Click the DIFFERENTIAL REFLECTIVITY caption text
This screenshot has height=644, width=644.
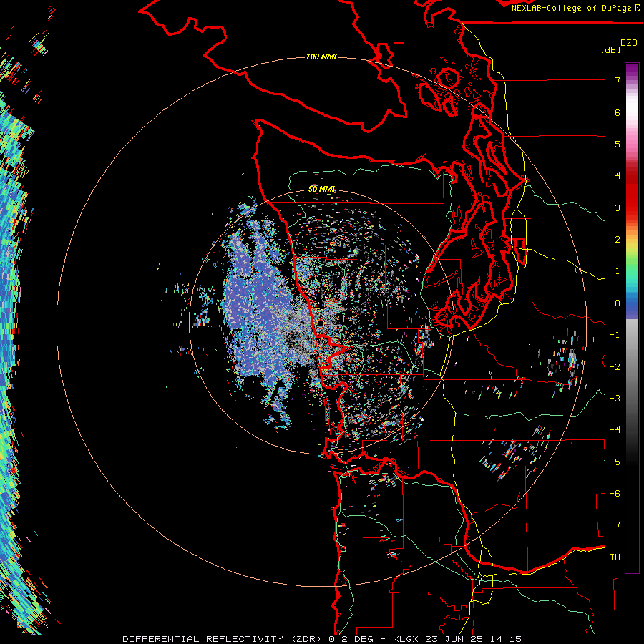(x=203, y=639)
